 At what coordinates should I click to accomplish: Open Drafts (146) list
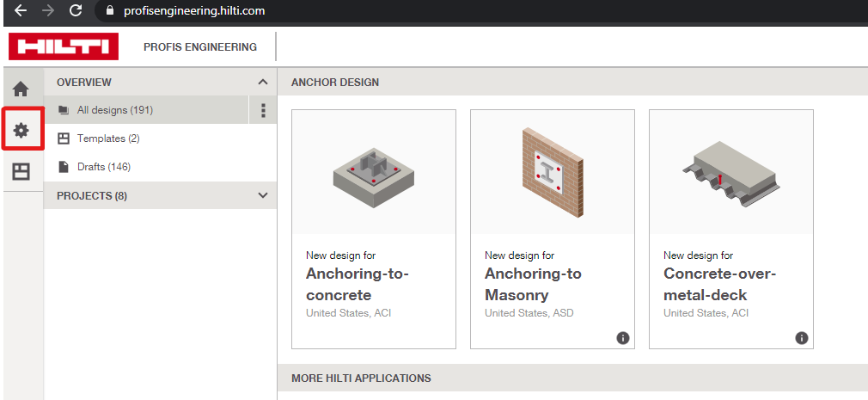tap(103, 167)
